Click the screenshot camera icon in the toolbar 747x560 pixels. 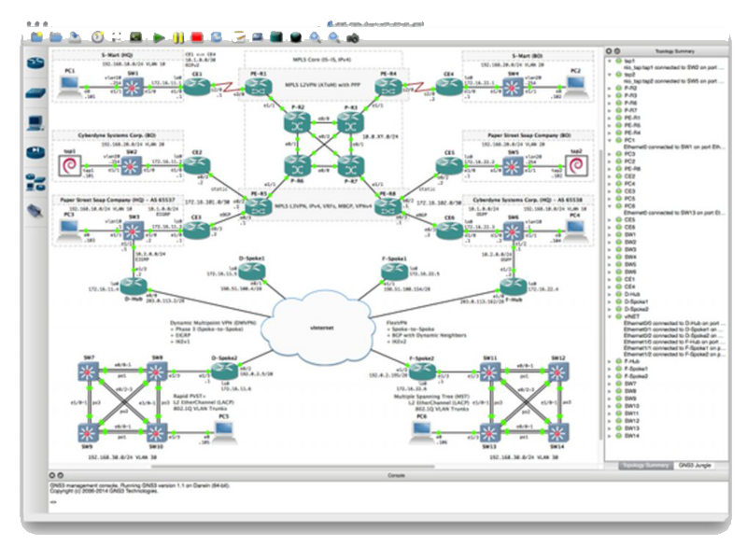353,37
